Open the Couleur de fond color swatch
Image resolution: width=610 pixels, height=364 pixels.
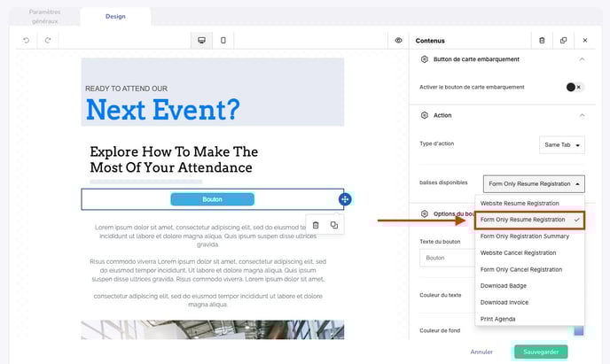pos(578,331)
